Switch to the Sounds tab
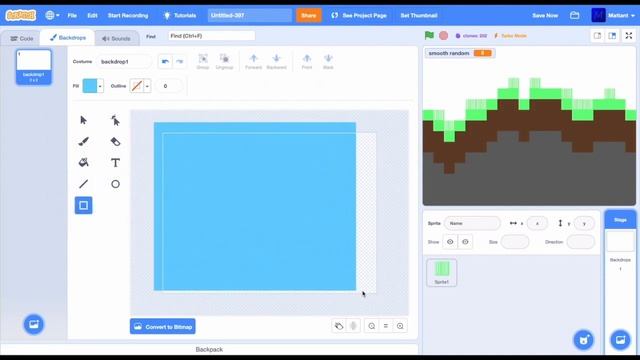 click(x=116, y=38)
